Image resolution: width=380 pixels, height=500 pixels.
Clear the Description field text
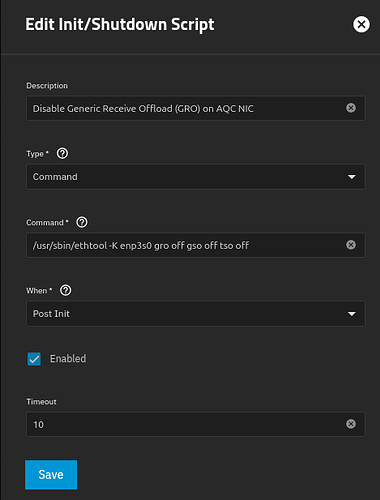[x=351, y=108]
